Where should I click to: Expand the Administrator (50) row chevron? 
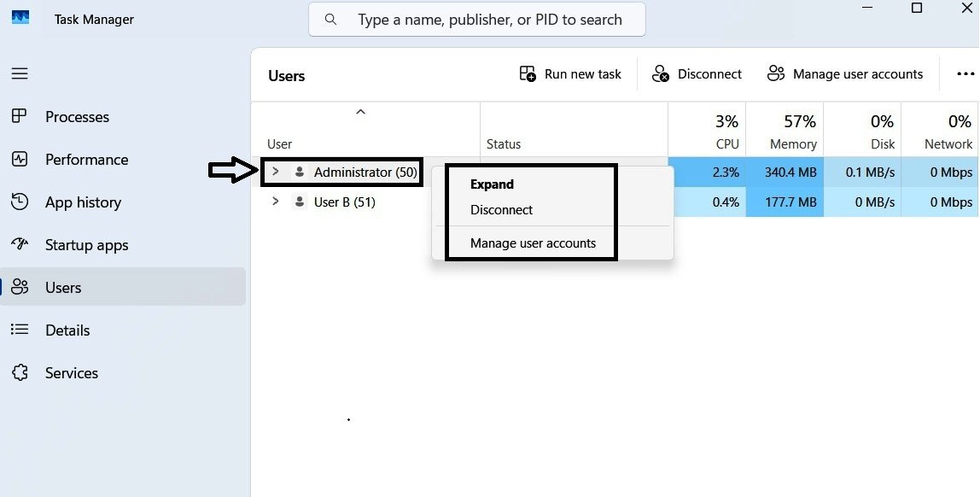point(275,172)
